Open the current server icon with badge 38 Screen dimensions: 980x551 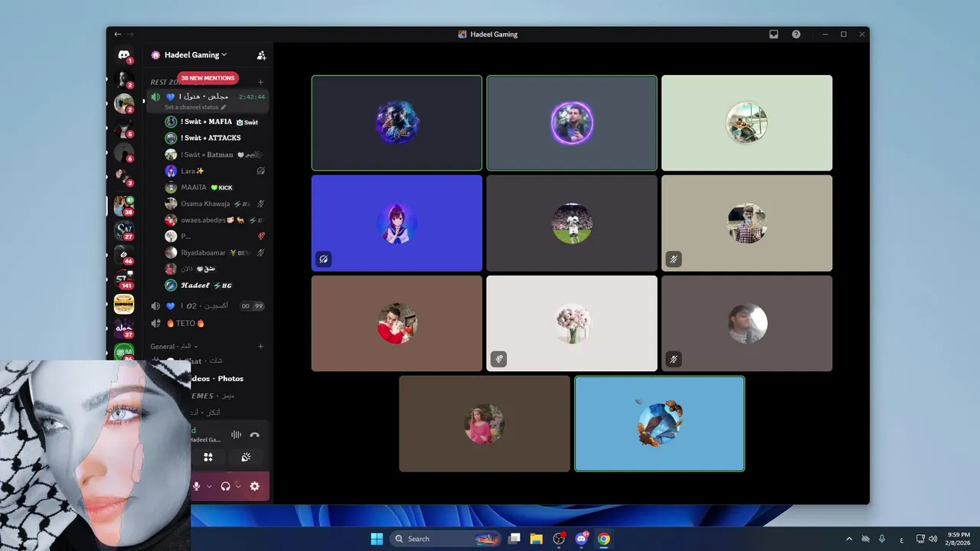point(123,206)
